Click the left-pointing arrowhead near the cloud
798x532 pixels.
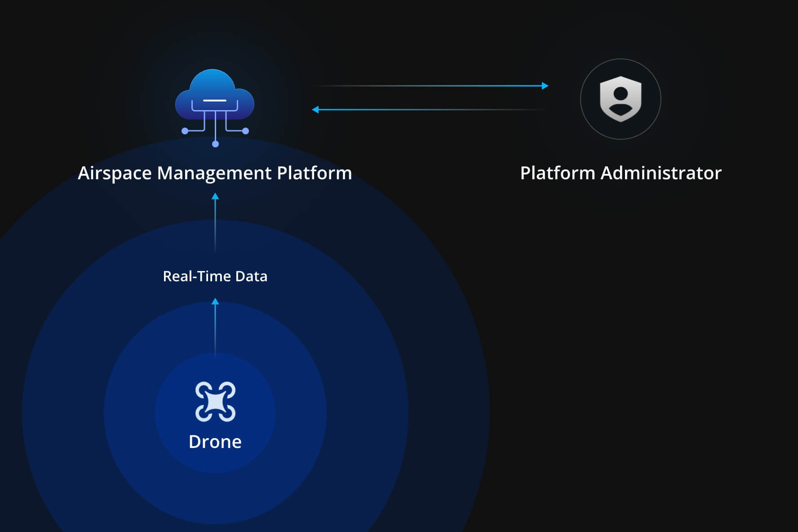315,110
